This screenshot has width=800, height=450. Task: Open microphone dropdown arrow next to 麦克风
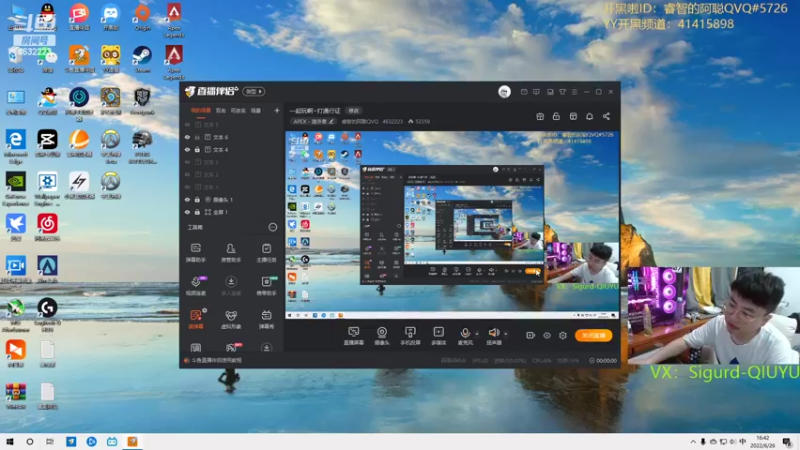(477, 334)
